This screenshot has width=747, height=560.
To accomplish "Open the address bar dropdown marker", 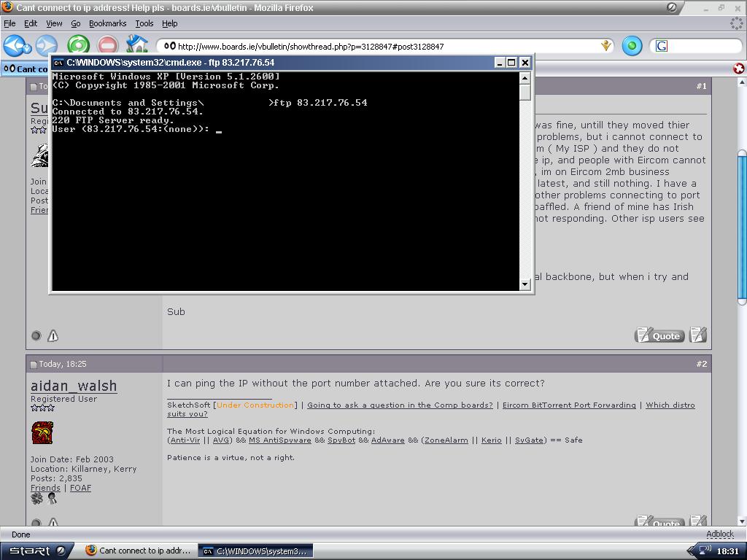I will coord(606,46).
